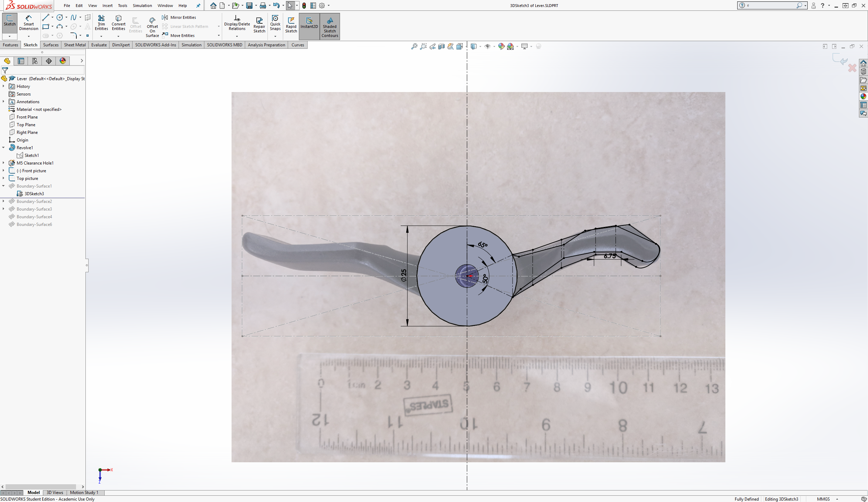Click the SOLIDWORKS help search field

tap(770, 6)
